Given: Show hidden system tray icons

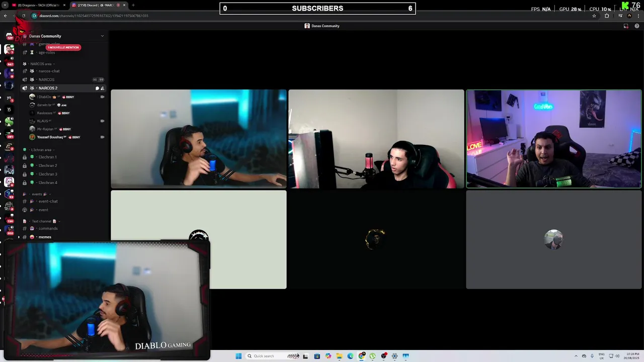Looking at the screenshot, I should [577, 356].
